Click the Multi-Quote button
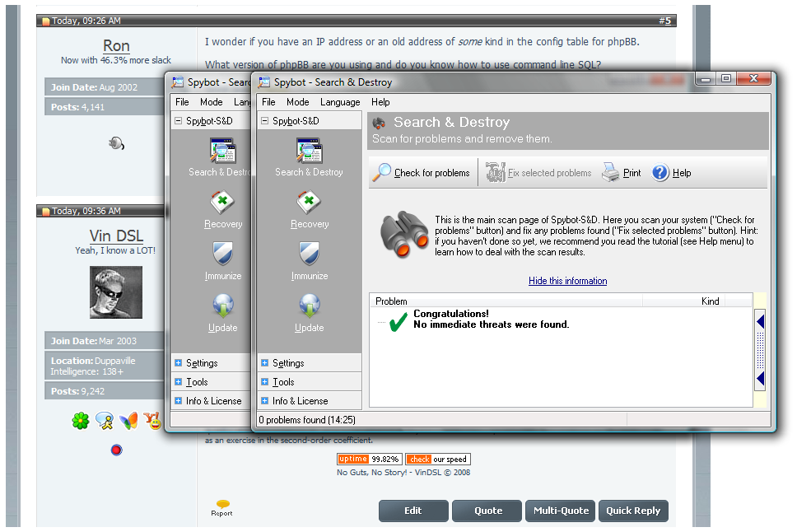 click(x=561, y=511)
